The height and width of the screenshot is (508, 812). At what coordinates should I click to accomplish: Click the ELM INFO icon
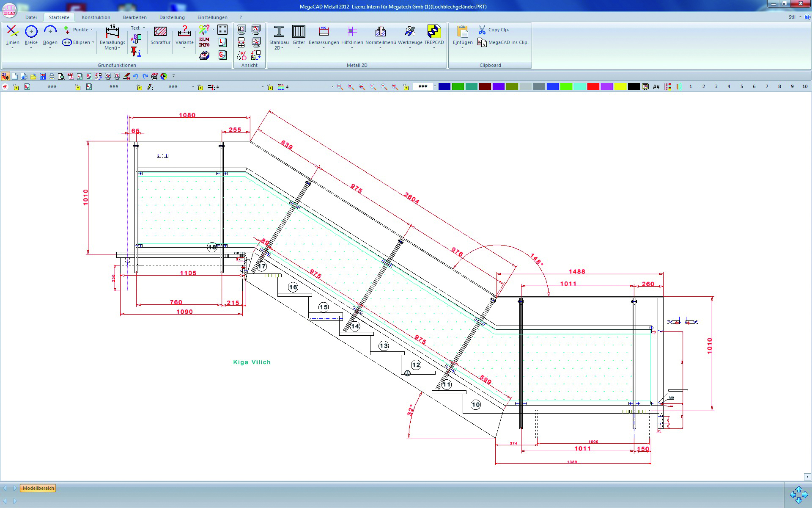[x=204, y=42]
